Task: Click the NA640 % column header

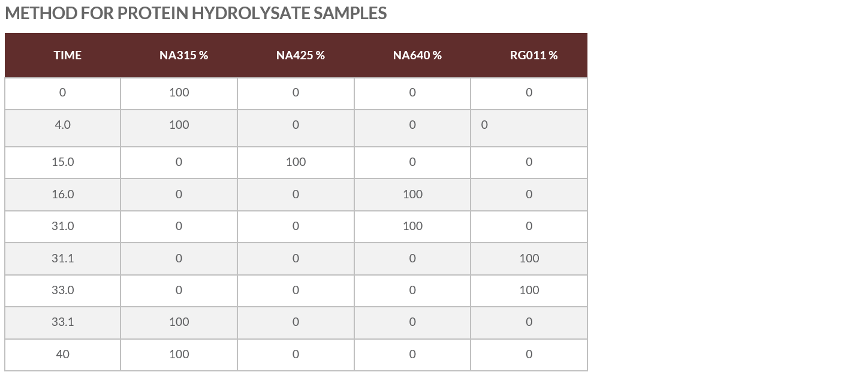Action: pyautogui.click(x=417, y=55)
